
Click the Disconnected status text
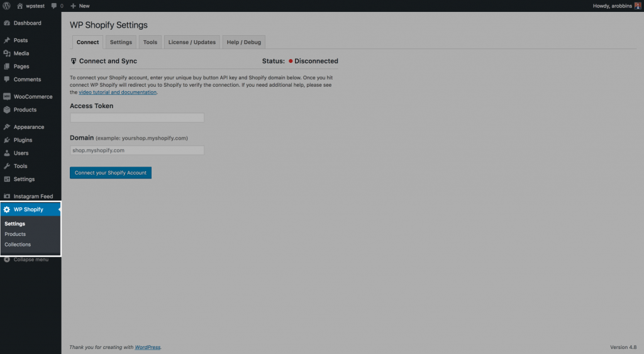(316, 61)
